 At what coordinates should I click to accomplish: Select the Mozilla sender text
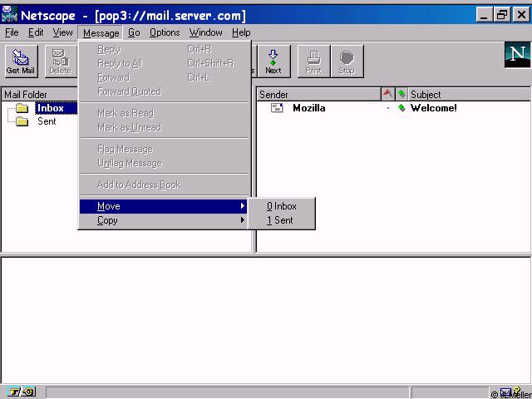[x=309, y=108]
